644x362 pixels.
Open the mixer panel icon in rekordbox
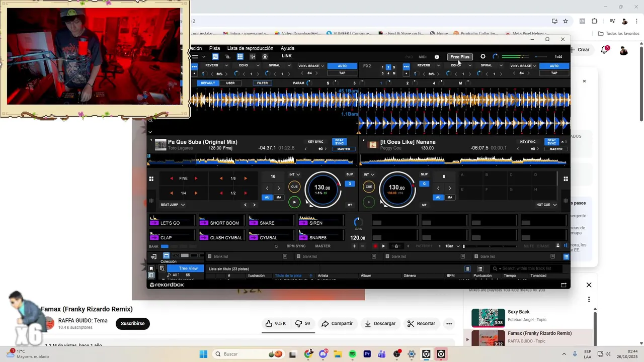[x=253, y=57]
